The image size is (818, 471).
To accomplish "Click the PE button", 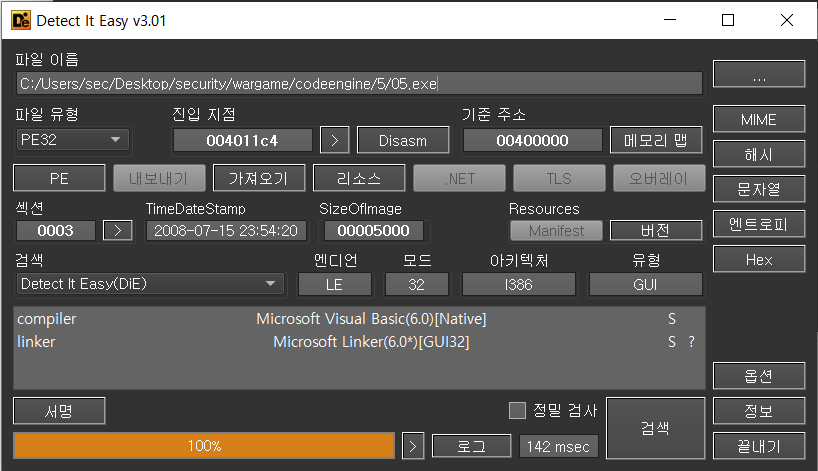I will 59,178.
